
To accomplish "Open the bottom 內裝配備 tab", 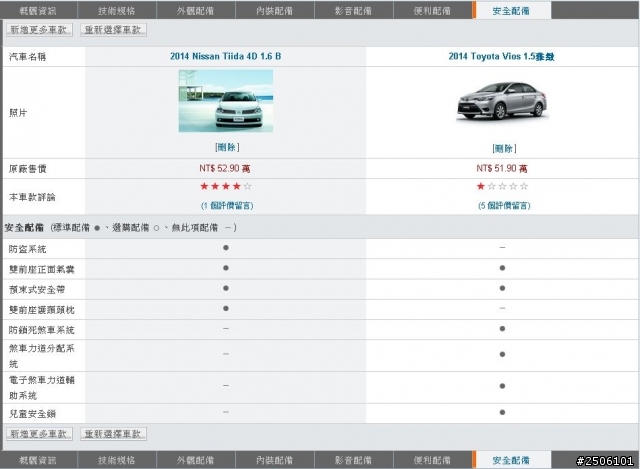I will (275, 460).
